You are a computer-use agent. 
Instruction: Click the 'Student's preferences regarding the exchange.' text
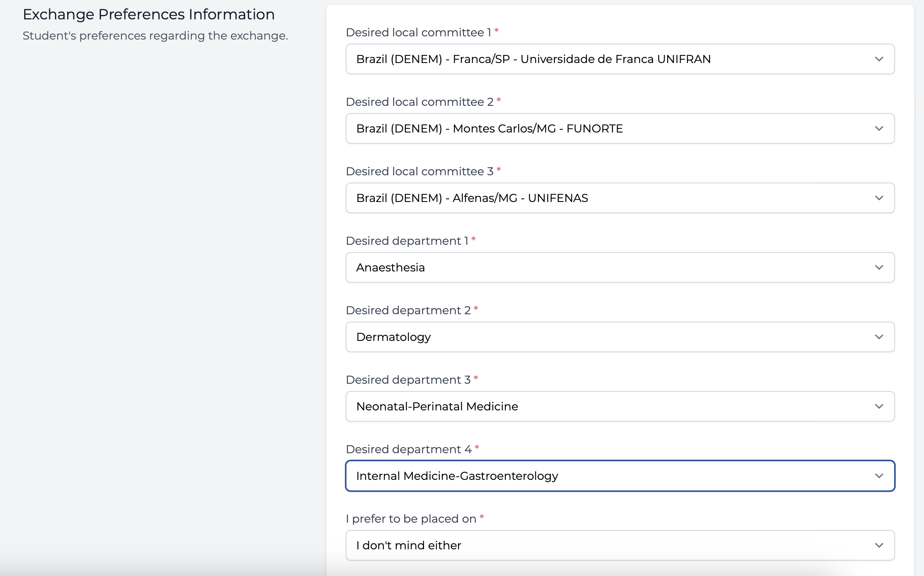[x=155, y=36]
